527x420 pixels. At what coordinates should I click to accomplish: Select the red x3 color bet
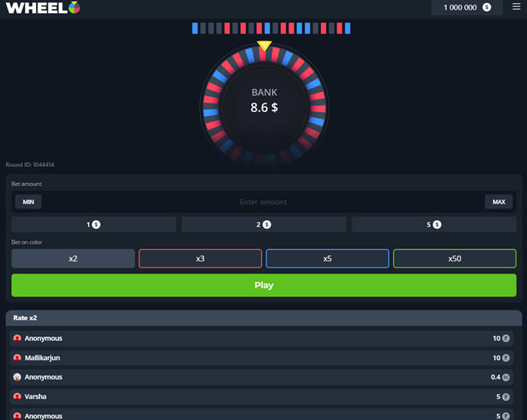(x=200, y=259)
